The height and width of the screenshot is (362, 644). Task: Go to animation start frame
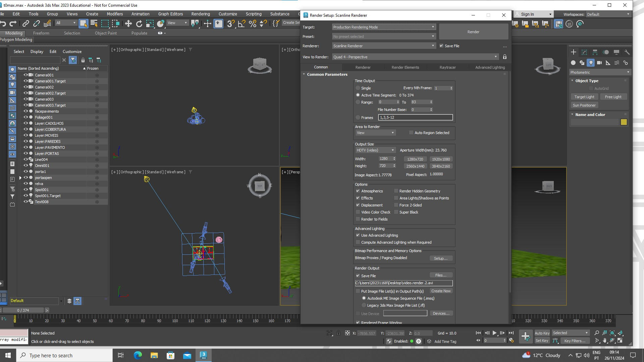pyautogui.click(x=478, y=333)
